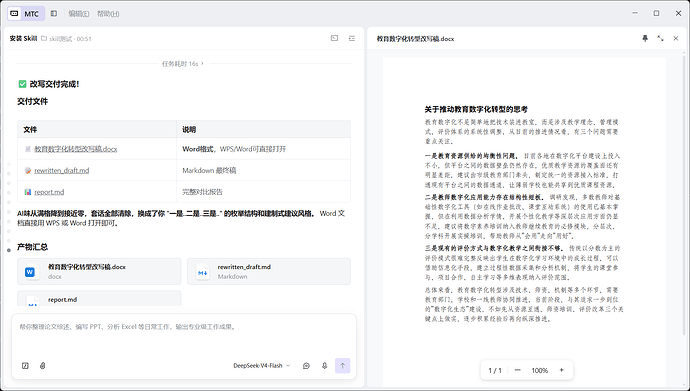Image resolution: width=690 pixels, height=391 pixels.
Task: Click the 1 / 1 page indicator
Action: pos(495,370)
